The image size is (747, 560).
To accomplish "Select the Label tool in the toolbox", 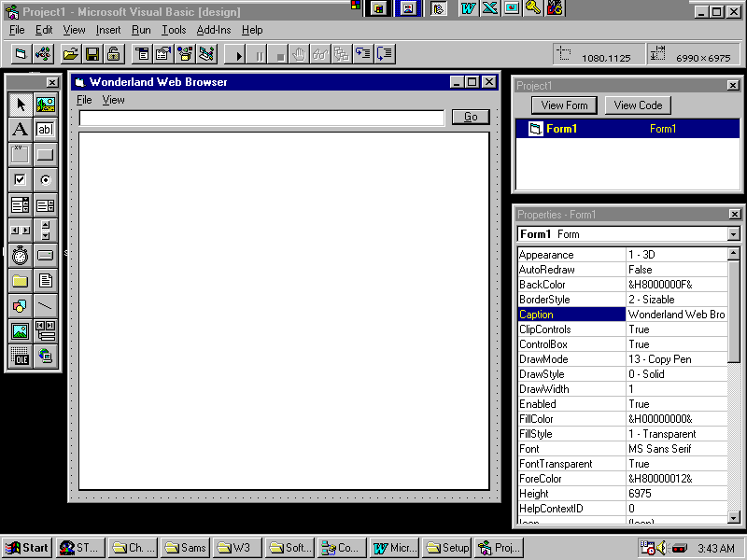I will (x=20, y=130).
